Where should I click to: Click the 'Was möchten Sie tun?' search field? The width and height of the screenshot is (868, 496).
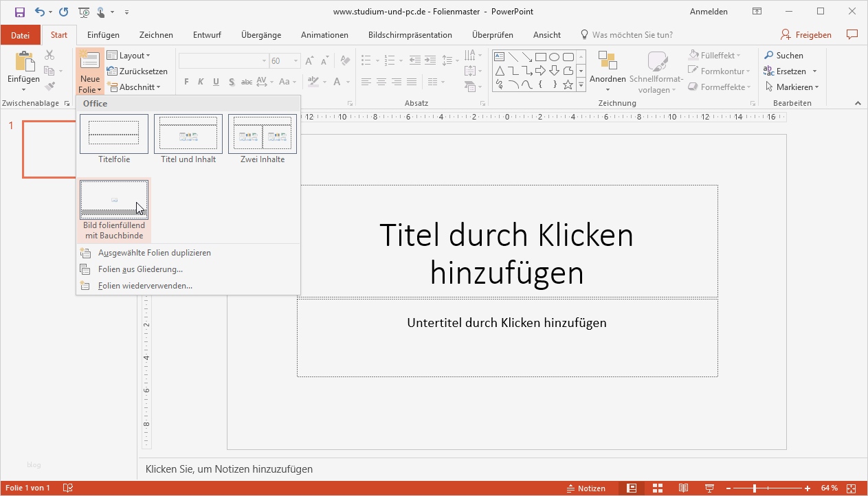pyautogui.click(x=632, y=34)
